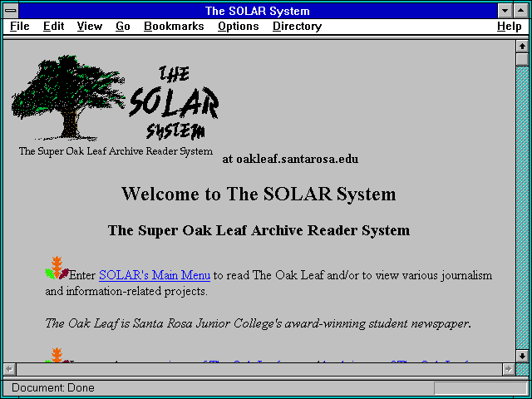Open the Options menu
Viewport: 532px width, 399px height.
click(239, 27)
